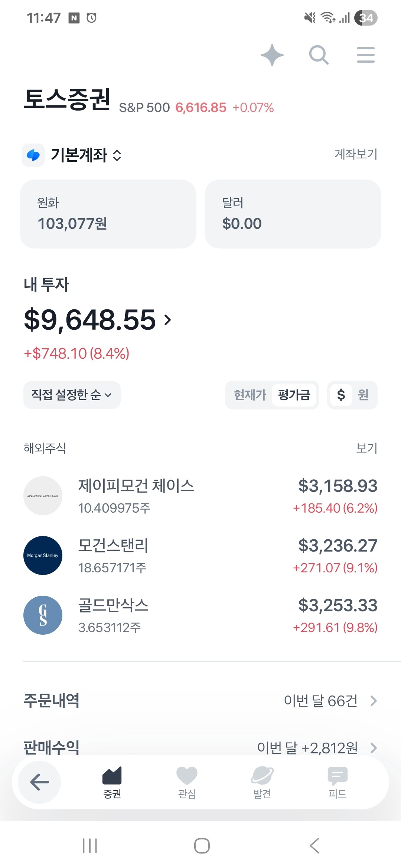Open the search magnifier icon
Image resolution: width=401 pixels, height=868 pixels.
(319, 55)
